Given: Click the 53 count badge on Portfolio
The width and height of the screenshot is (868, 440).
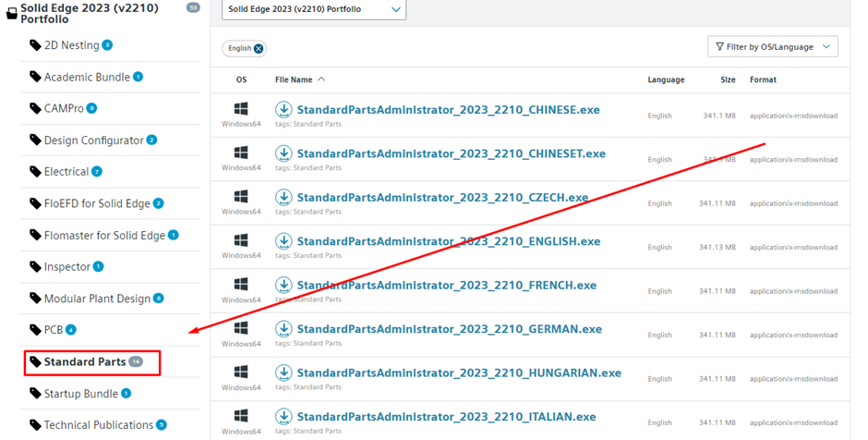Looking at the screenshot, I should 193,7.
